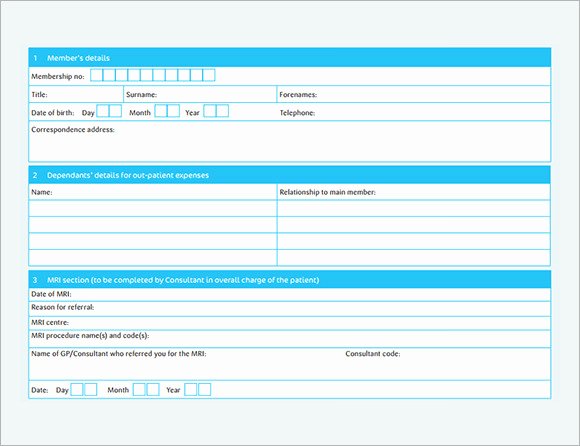The width and height of the screenshot is (580, 446).
Task: Click the first Relationship to main member row
Action: pyautogui.click(x=414, y=209)
